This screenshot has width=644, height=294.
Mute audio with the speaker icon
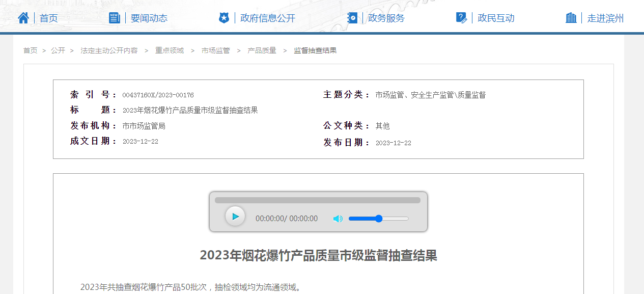[338, 219]
